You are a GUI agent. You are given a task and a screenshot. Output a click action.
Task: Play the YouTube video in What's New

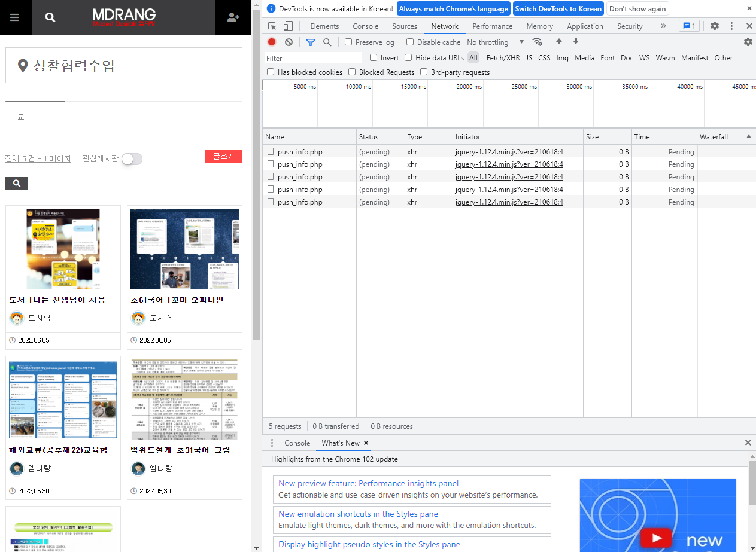click(657, 538)
